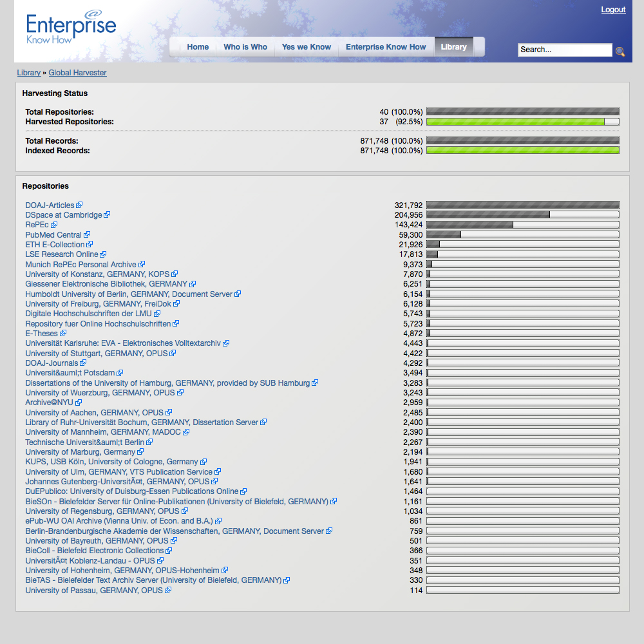Image resolution: width=644 pixels, height=644 pixels.
Task: Open external link icon beside University of Marburg
Action: (140, 452)
